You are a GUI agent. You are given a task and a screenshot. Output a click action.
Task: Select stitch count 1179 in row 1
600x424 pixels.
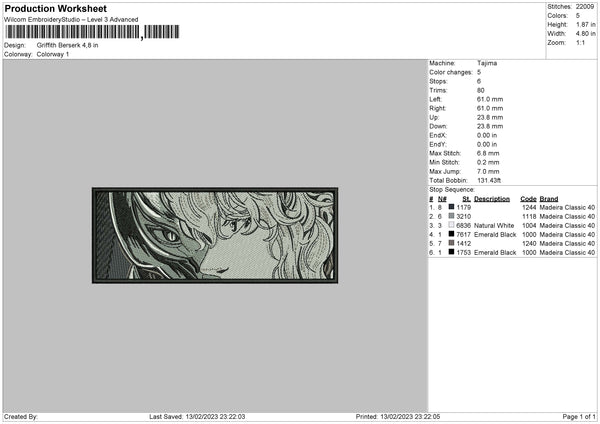pyautogui.click(x=463, y=207)
